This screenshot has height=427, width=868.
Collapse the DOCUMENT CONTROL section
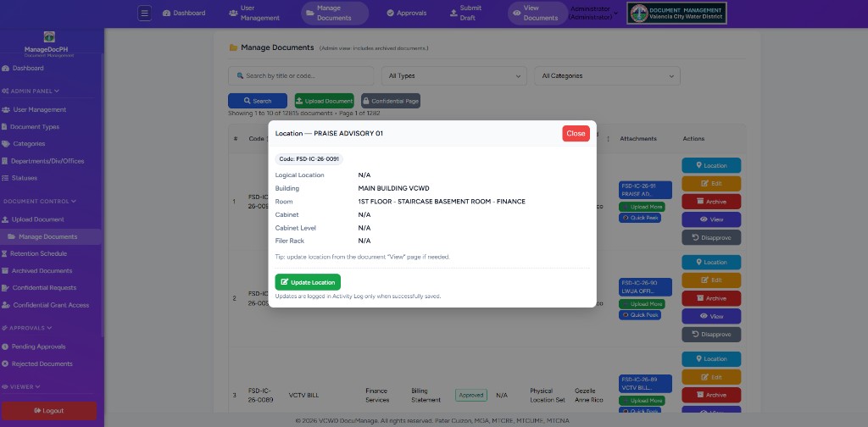coord(39,202)
